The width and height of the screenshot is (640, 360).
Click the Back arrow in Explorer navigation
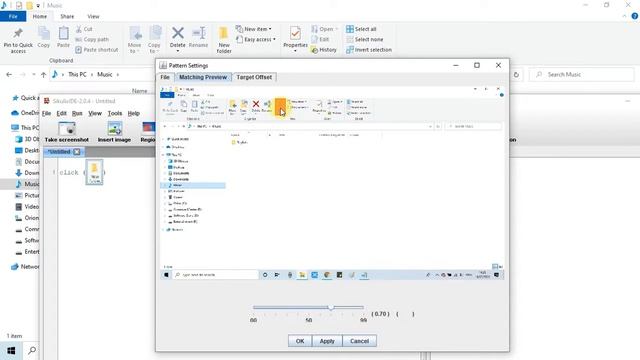coord(9,75)
